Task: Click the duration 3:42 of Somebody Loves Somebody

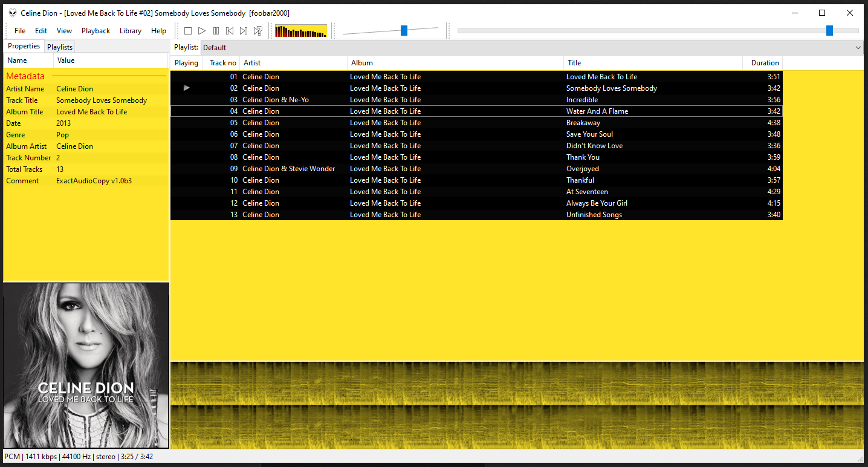Action: 774,88
